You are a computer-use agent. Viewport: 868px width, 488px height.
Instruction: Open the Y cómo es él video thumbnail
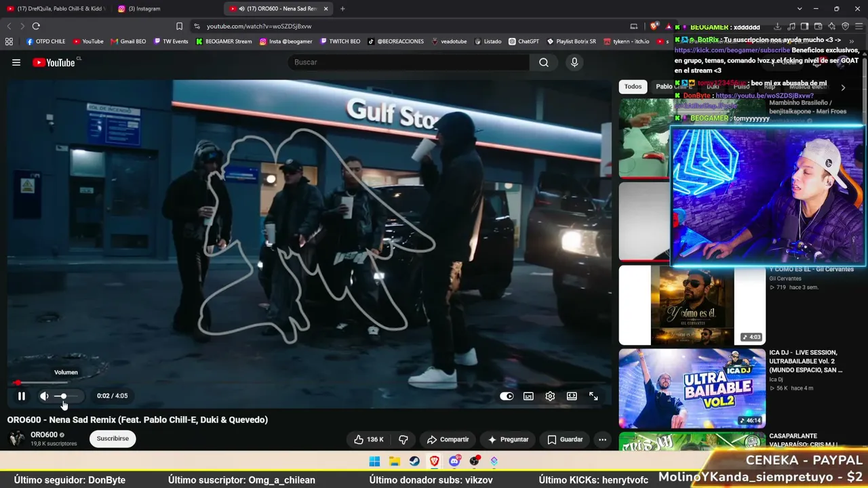(x=692, y=305)
